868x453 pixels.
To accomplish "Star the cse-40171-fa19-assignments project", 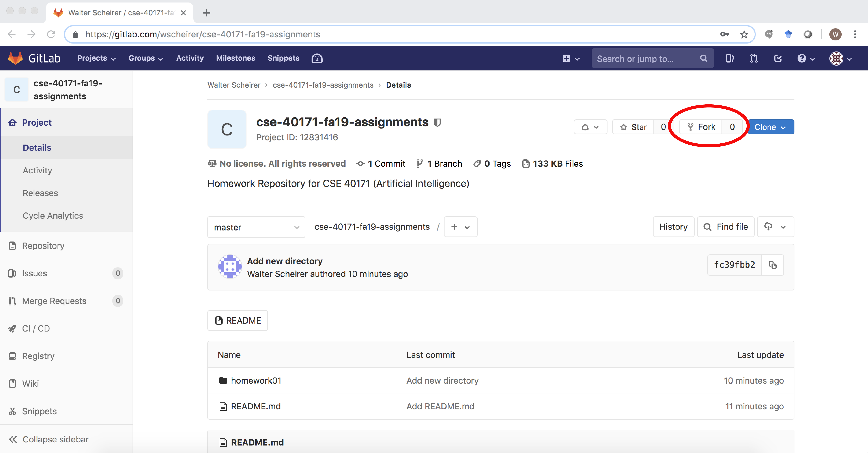I will coord(634,127).
